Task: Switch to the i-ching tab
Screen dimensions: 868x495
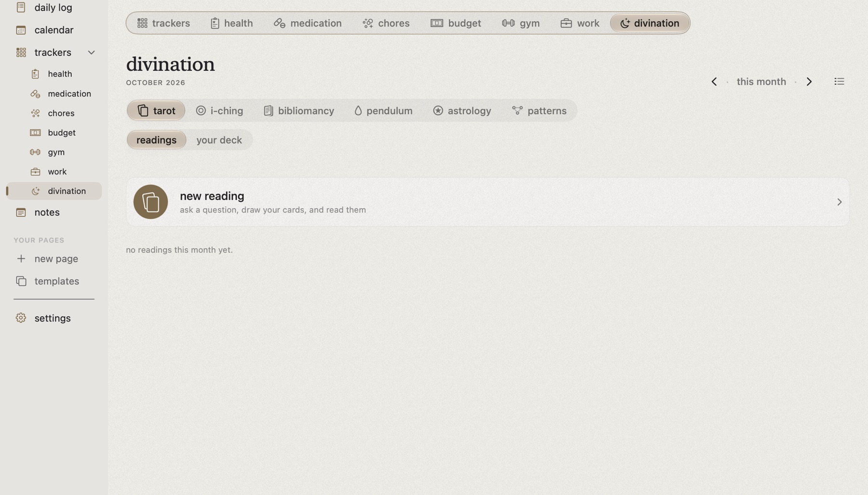Action: tap(219, 110)
